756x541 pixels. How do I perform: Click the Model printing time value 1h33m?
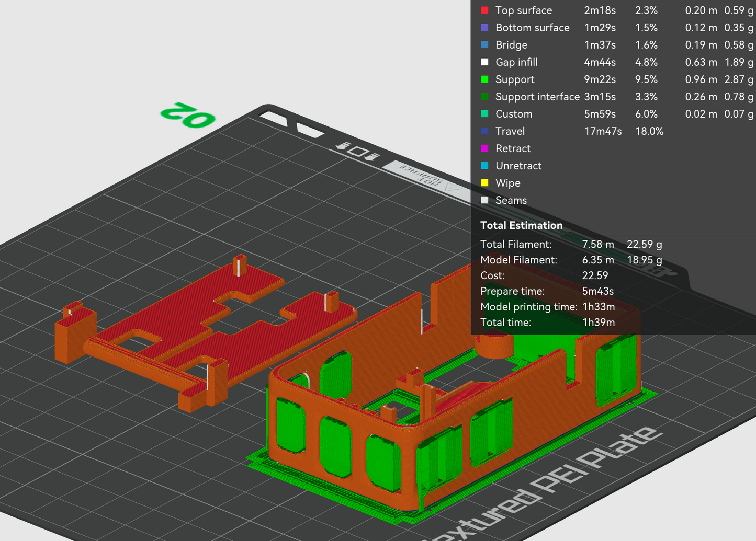point(599,307)
